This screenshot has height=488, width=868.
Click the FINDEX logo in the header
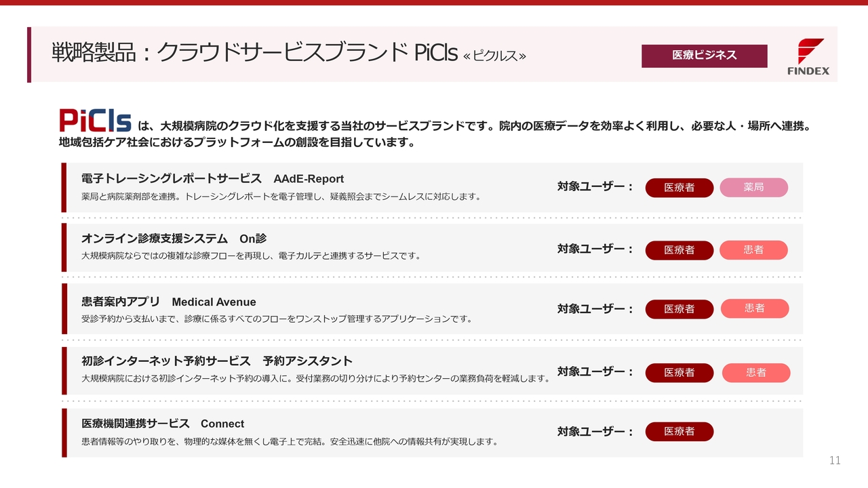[808, 56]
